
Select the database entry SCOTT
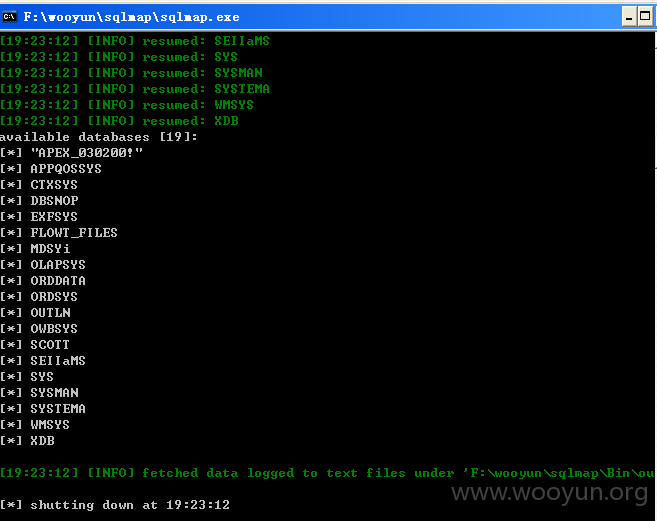(35, 345)
